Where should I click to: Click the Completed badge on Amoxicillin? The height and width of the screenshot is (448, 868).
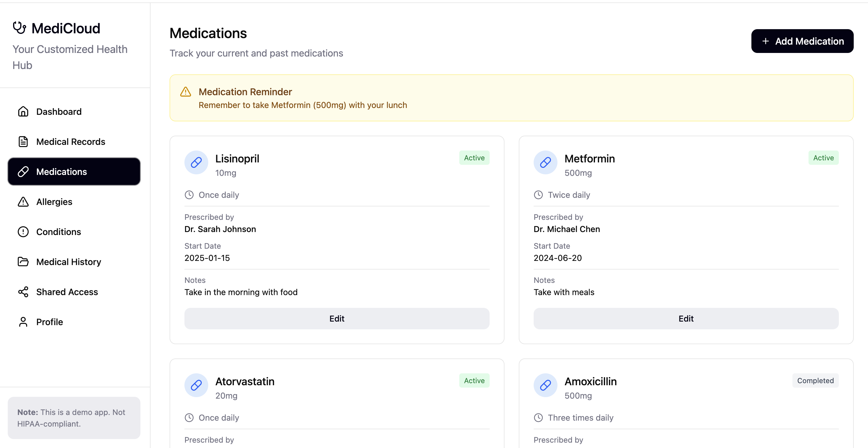(815, 380)
